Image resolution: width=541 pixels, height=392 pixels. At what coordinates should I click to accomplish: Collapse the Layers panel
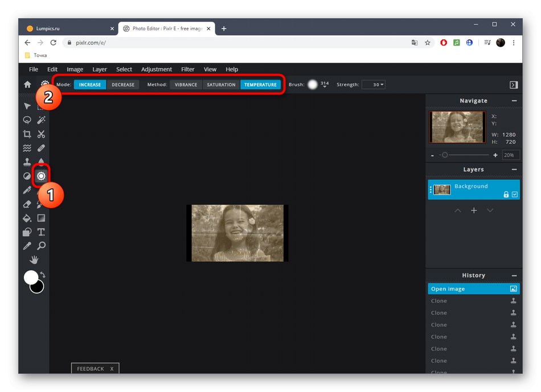[x=514, y=170]
